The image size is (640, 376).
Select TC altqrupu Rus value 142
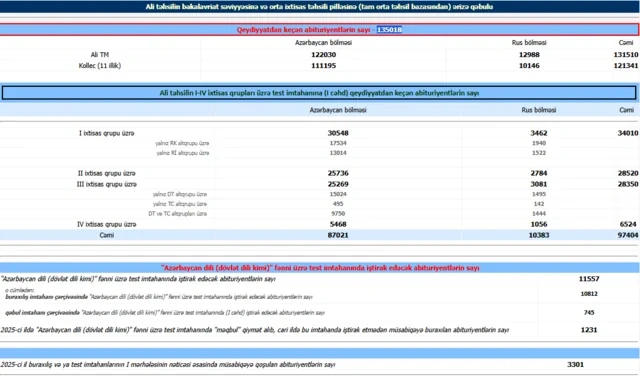[539, 204]
